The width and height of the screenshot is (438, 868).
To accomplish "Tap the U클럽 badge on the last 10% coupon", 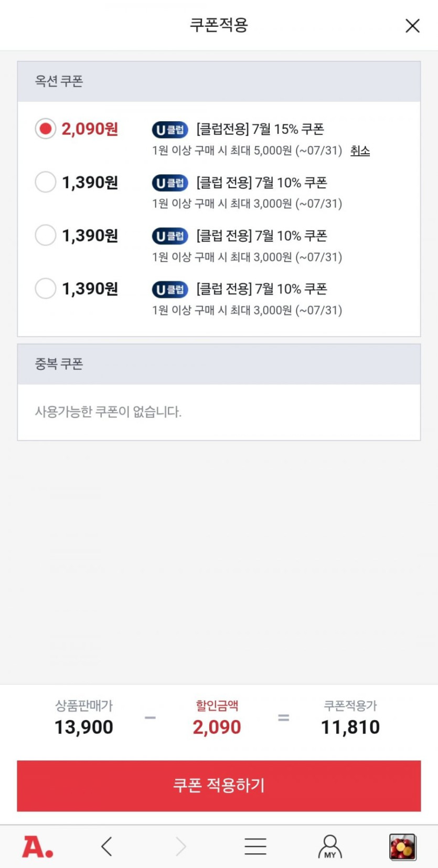I will pyautogui.click(x=170, y=289).
